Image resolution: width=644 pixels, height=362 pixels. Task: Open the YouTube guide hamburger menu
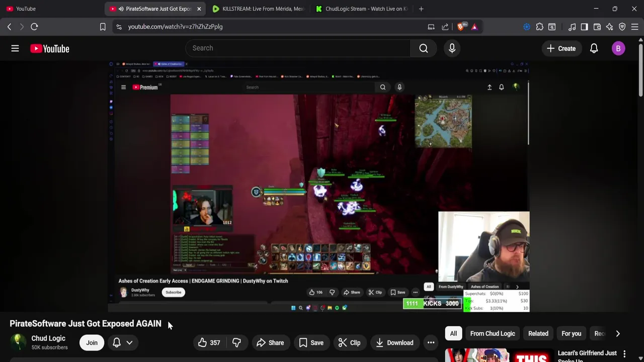click(x=15, y=48)
